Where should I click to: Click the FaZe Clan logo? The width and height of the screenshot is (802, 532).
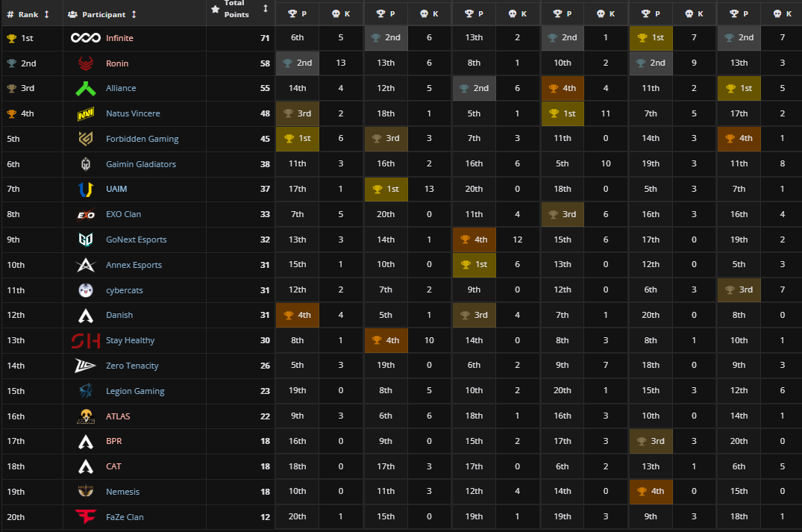click(x=85, y=516)
